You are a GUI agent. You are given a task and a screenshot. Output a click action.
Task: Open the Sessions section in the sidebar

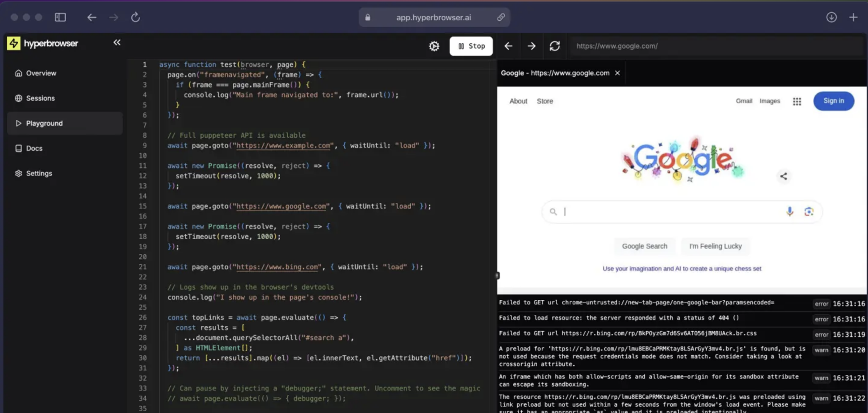[41, 98]
